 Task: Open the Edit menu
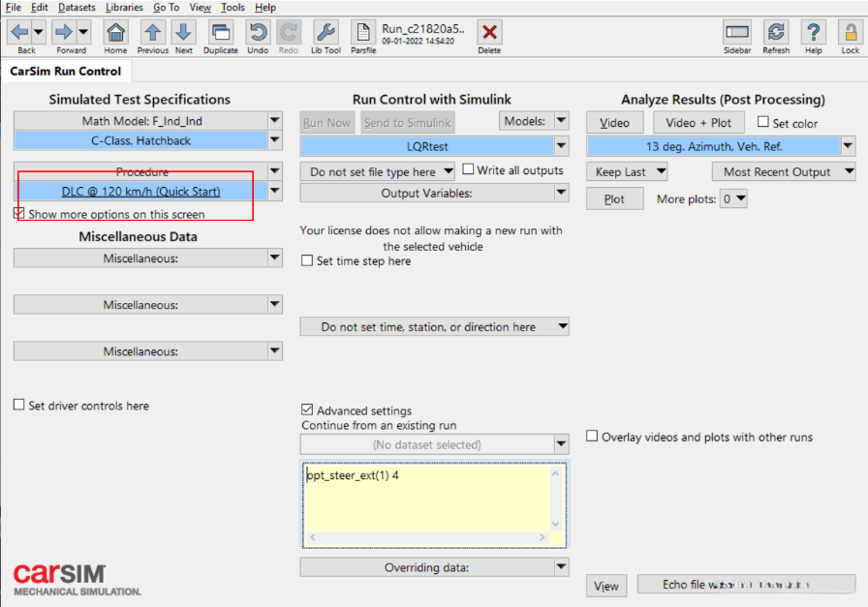40,7
